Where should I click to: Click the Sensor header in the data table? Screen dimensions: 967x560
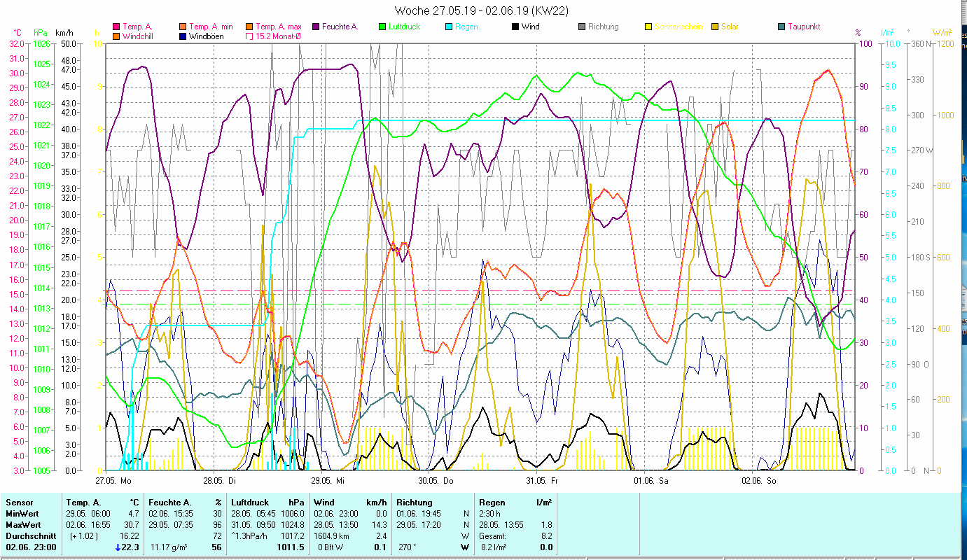19,503
